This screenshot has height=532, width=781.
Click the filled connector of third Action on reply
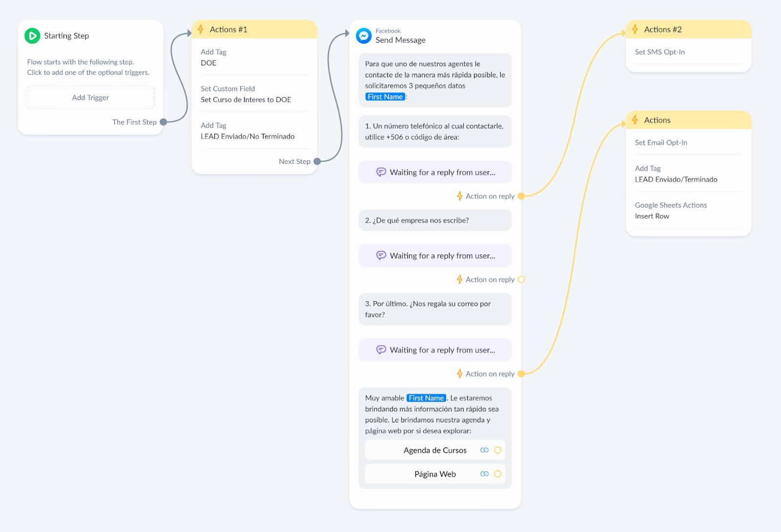click(521, 374)
